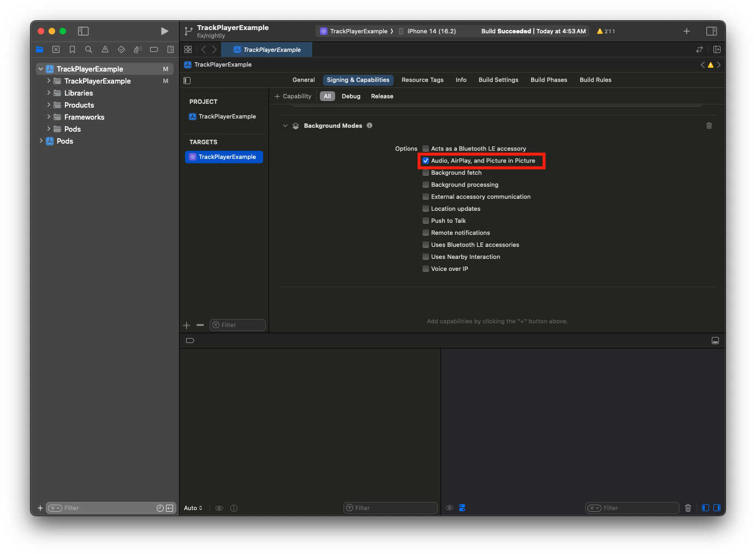Select the Test navigator icon
This screenshot has width=756, height=556.
pos(121,49)
